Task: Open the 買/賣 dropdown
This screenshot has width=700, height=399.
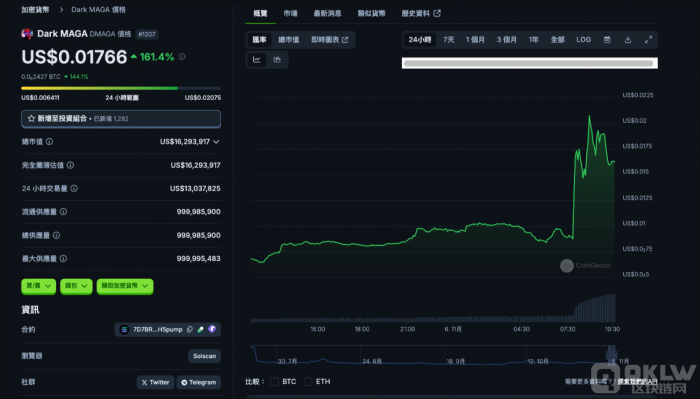Action: coord(38,286)
